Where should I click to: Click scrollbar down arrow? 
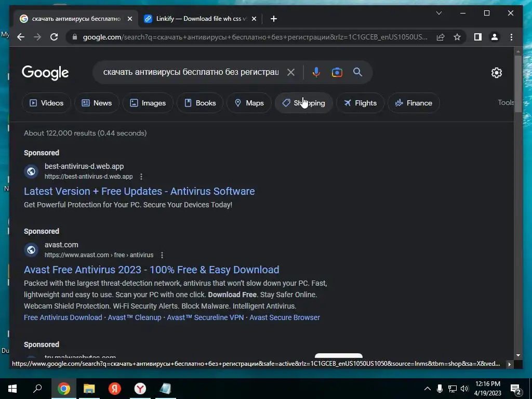pos(518,355)
